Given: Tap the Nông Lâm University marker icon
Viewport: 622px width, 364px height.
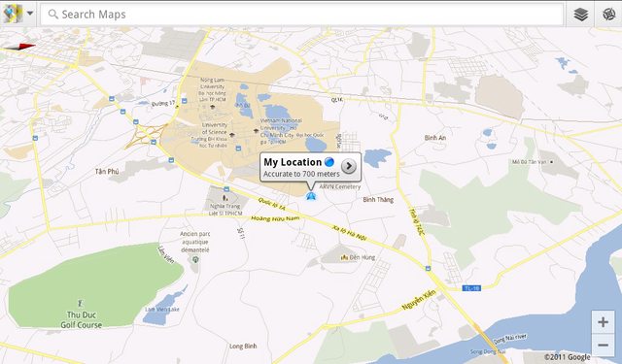Looking at the screenshot, I should tap(212, 107).
